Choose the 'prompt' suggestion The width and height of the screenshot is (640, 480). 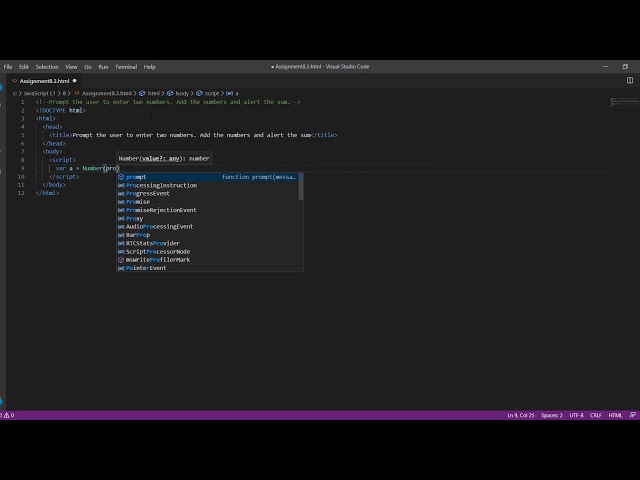coord(207,177)
